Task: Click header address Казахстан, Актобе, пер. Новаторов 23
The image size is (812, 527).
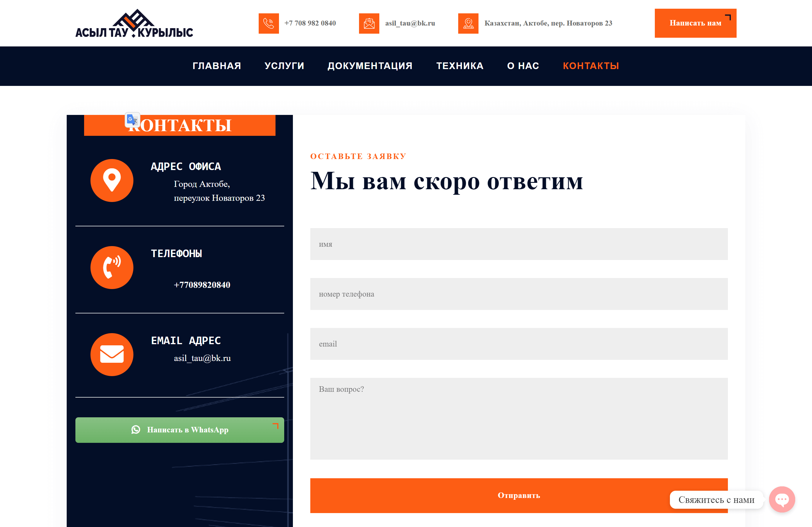Action: click(548, 23)
